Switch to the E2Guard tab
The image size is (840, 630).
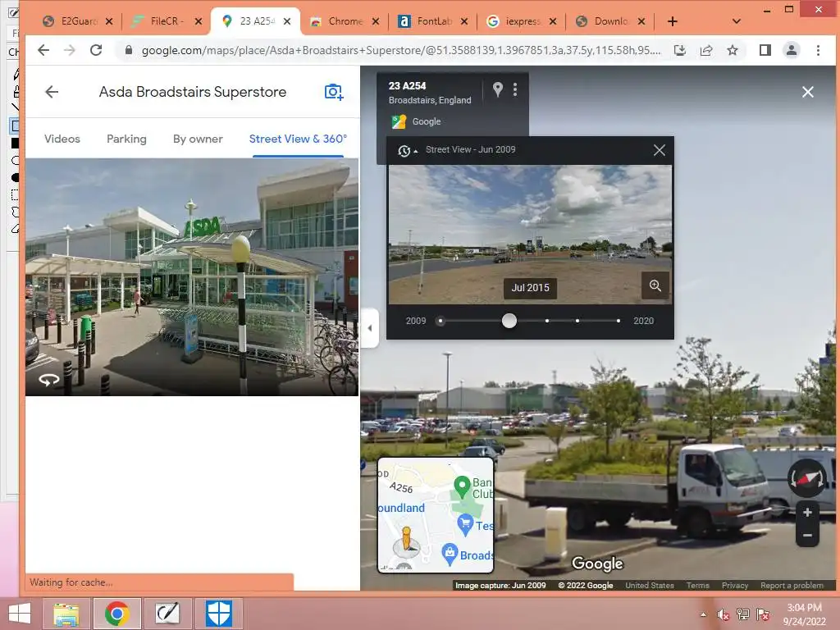pos(78,21)
